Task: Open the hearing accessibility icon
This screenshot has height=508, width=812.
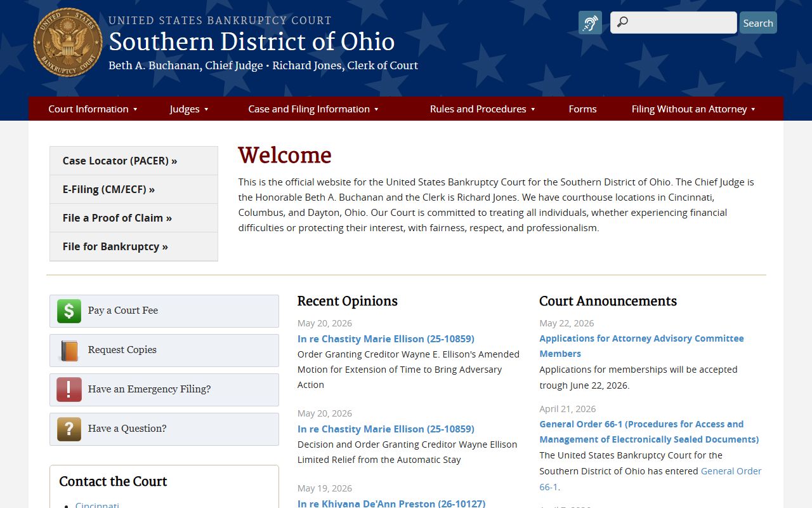Action: (x=590, y=23)
